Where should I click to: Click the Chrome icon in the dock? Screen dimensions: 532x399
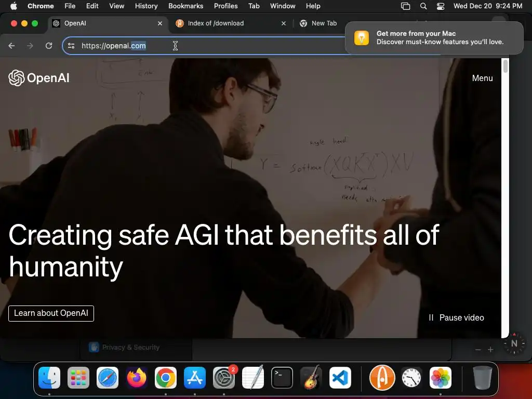pos(166,378)
